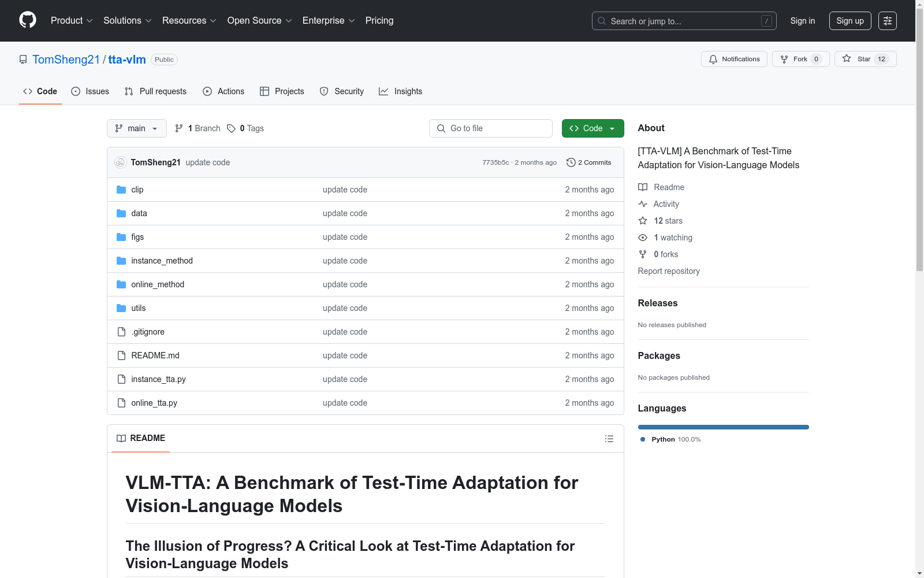Click star count badge 12

[881, 59]
